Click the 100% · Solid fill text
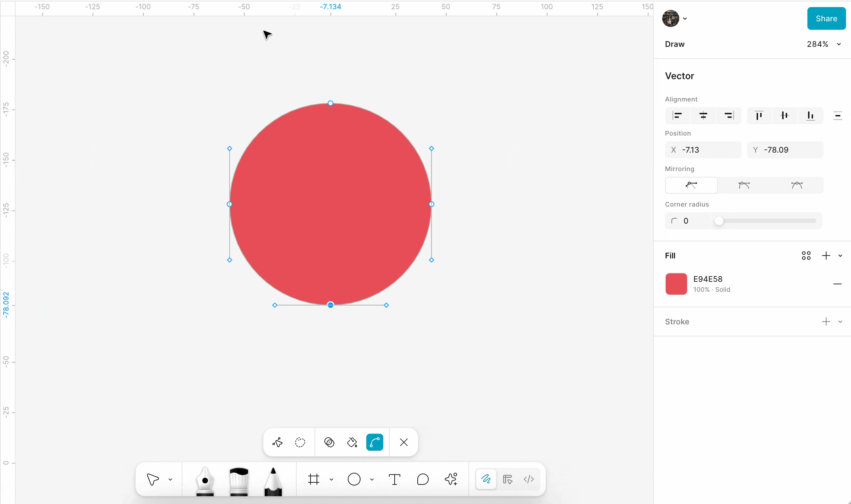The image size is (851, 504). point(712,290)
